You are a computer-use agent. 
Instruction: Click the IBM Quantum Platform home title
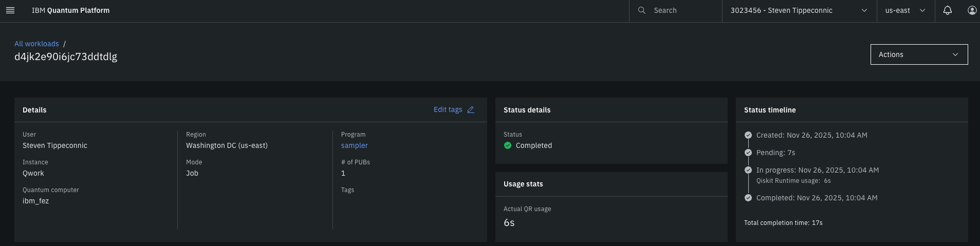point(70,10)
